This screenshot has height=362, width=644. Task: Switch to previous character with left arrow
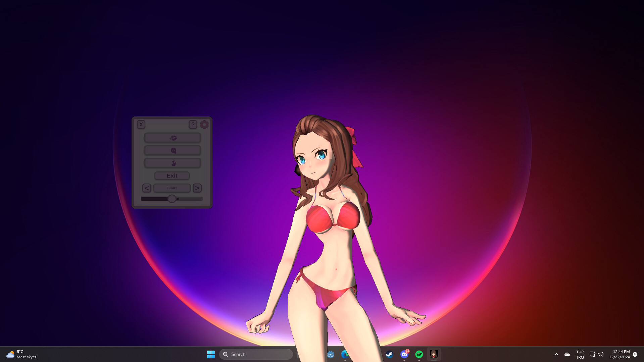pyautogui.click(x=147, y=188)
